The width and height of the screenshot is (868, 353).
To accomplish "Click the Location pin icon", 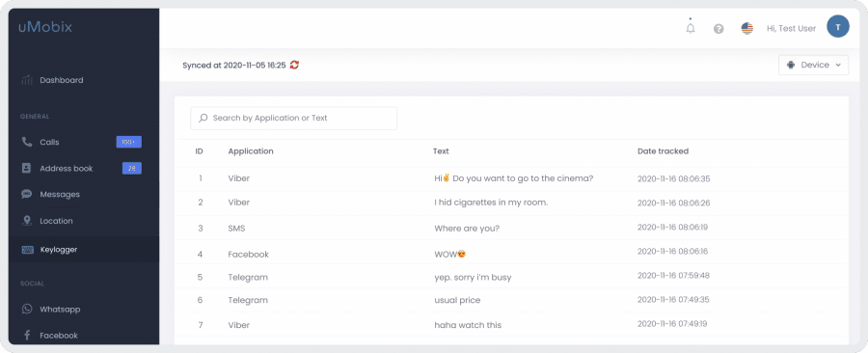I will pos(27,221).
